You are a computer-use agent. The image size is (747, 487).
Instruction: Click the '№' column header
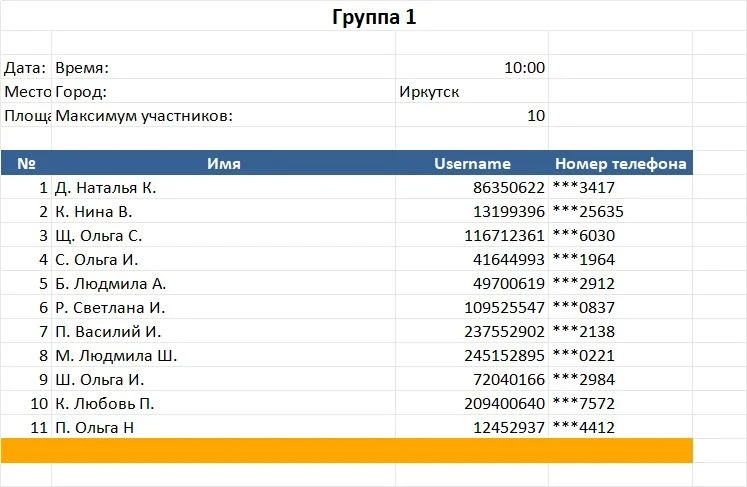26,163
